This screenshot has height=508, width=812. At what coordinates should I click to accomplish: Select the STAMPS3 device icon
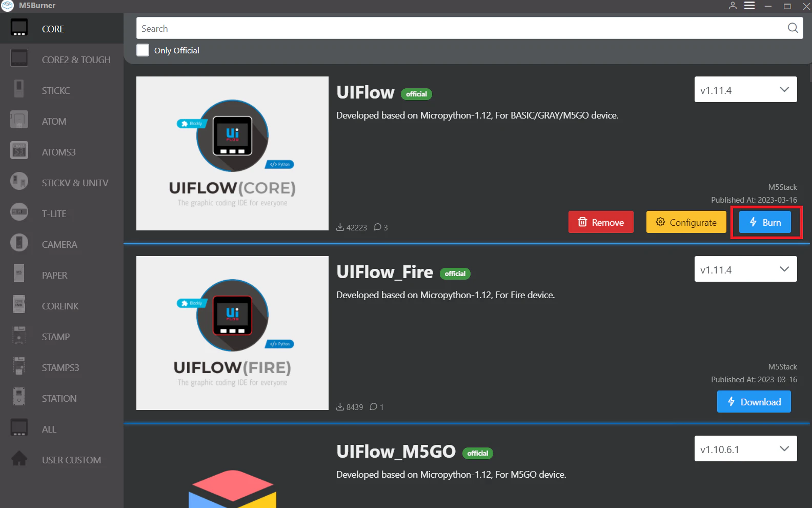click(x=19, y=366)
